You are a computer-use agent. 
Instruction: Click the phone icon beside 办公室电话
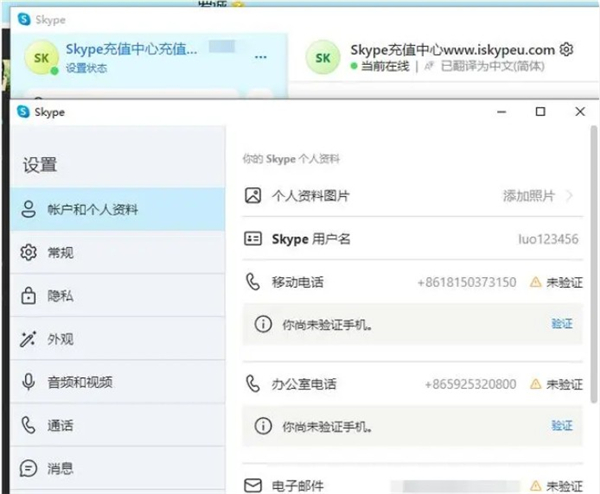point(253,383)
